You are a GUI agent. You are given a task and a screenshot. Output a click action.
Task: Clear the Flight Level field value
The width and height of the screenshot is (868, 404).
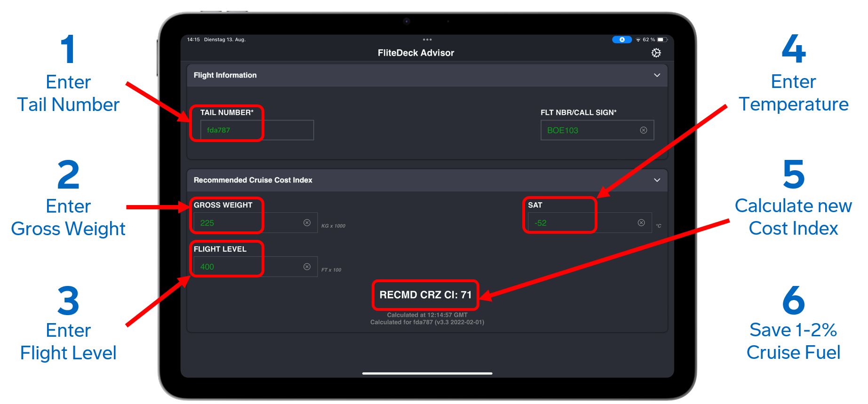tap(307, 267)
